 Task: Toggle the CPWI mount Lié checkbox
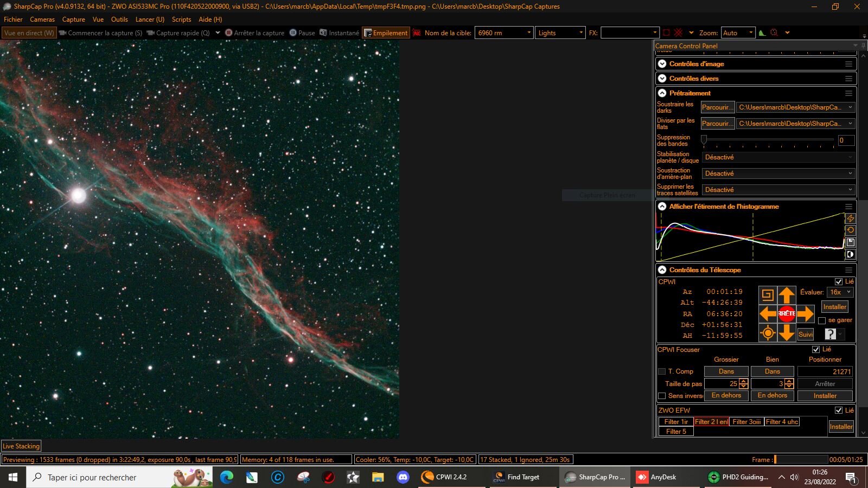[x=839, y=282]
